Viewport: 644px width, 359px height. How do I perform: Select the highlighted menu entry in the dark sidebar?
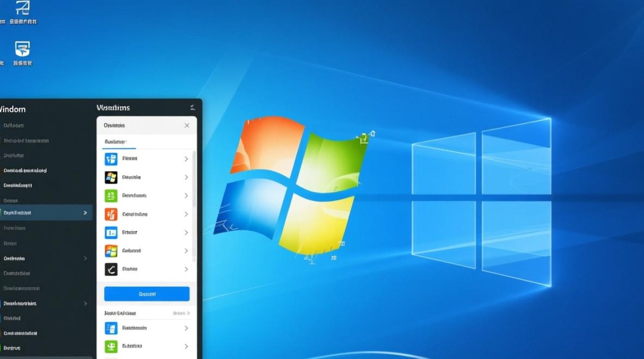coord(43,213)
